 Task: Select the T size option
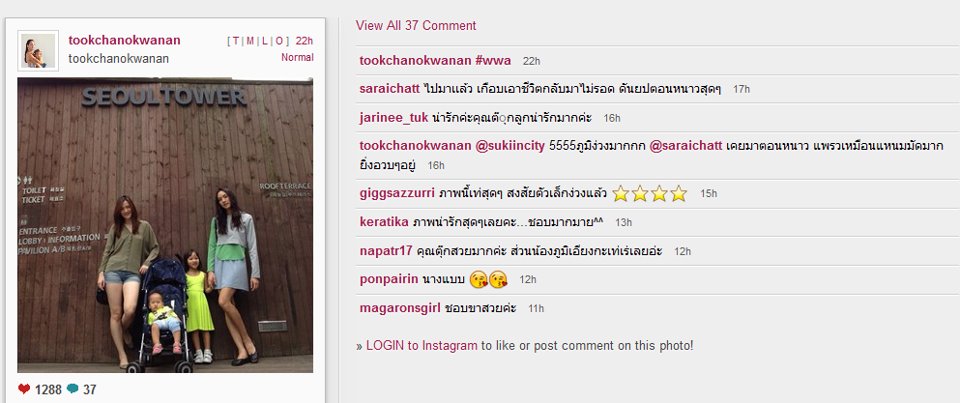coord(237,41)
